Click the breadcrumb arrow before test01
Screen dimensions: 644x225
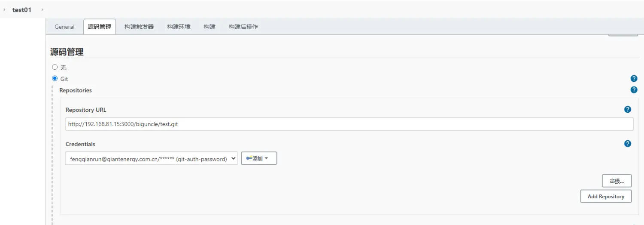point(4,9)
